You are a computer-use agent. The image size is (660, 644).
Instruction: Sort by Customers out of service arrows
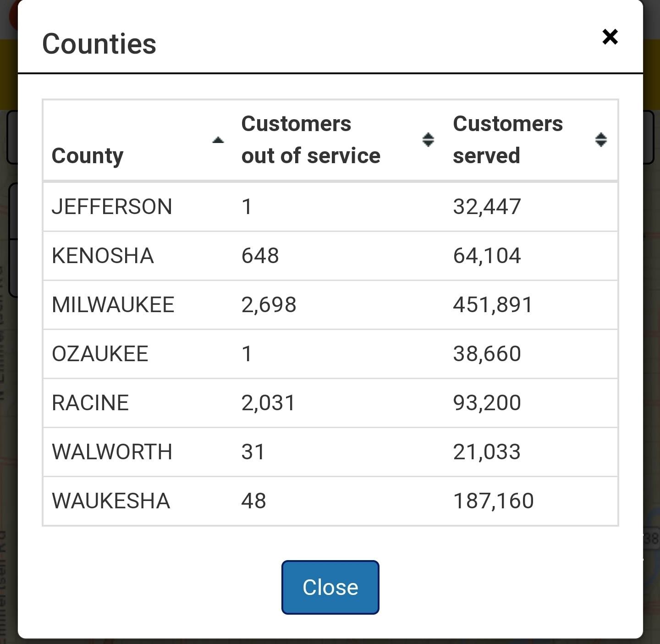[x=428, y=139]
